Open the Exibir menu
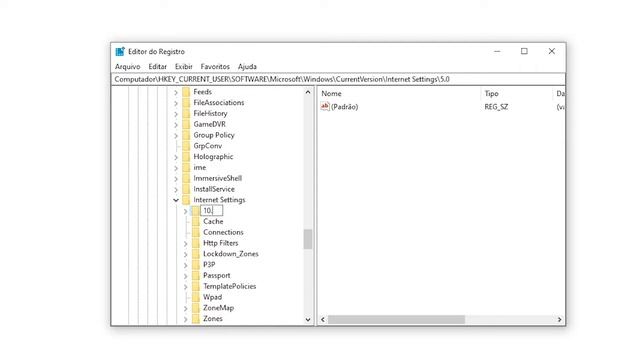Image resolution: width=640 pixels, height=360 pixels. click(184, 67)
